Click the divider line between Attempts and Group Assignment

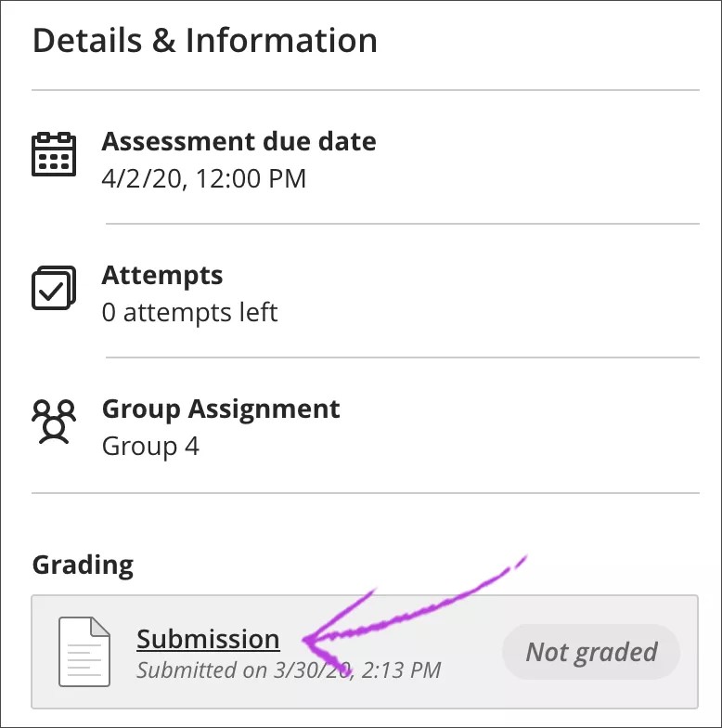[402, 357]
